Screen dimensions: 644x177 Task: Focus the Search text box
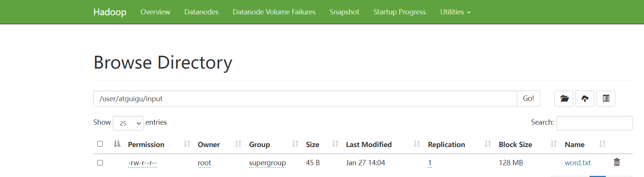pyautogui.click(x=594, y=123)
